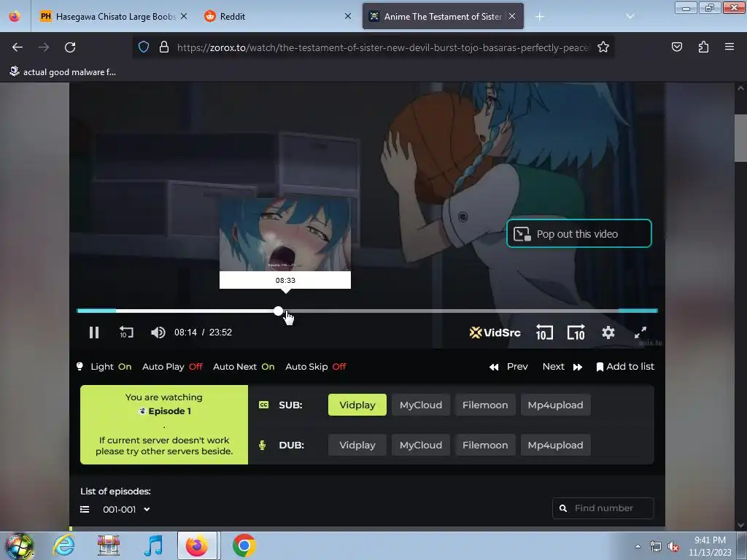Add to list bookmark
Image resolution: width=747 pixels, height=560 pixels.
(625, 367)
